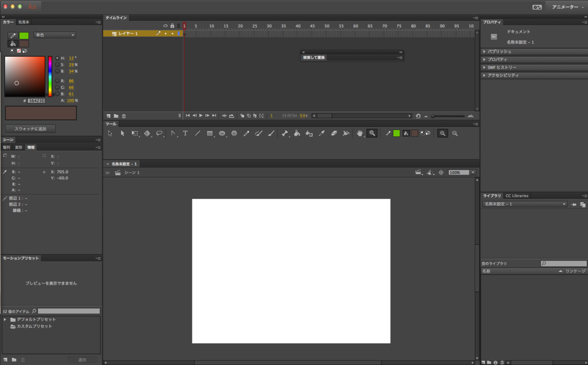Screen dimensions: 588x365
Task: Select the Free Transform tool
Action: tap(134, 133)
